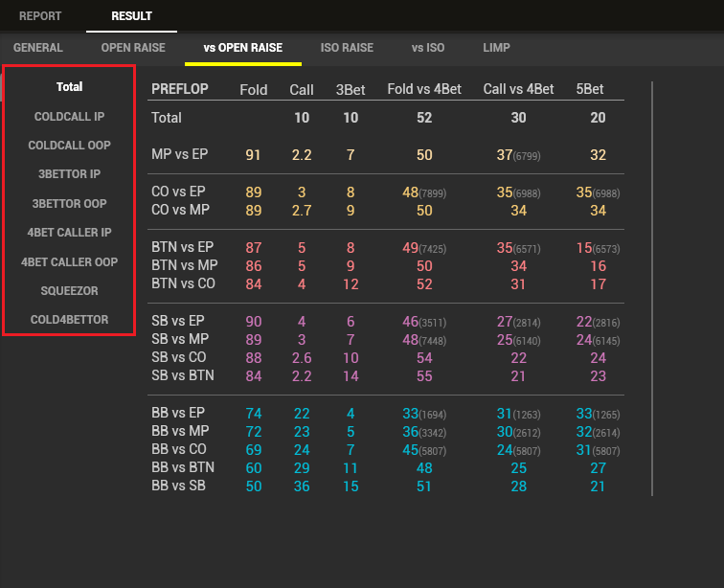Image resolution: width=724 pixels, height=588 pixels.
Task: Switch to the REPORT tab
Action: [x=40, y=16]
